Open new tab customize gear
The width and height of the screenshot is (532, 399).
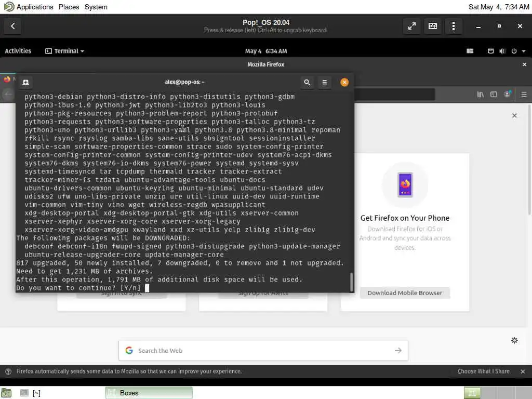514,340
